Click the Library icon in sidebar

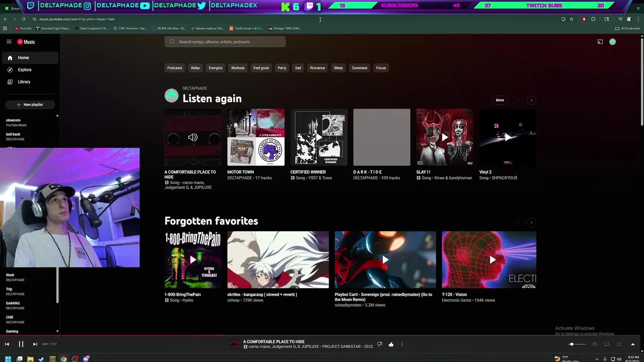pyautogui.click(x=10, y=82)
